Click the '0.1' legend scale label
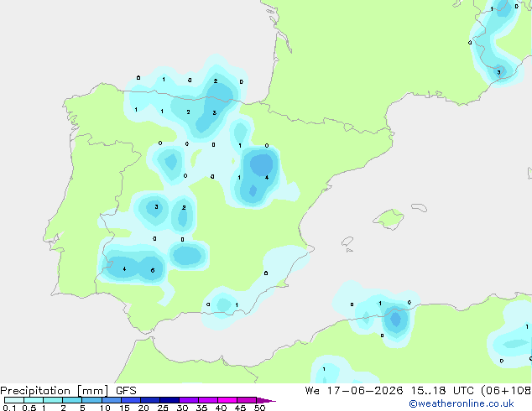This screenshot has height=411, width=532. 9,408
